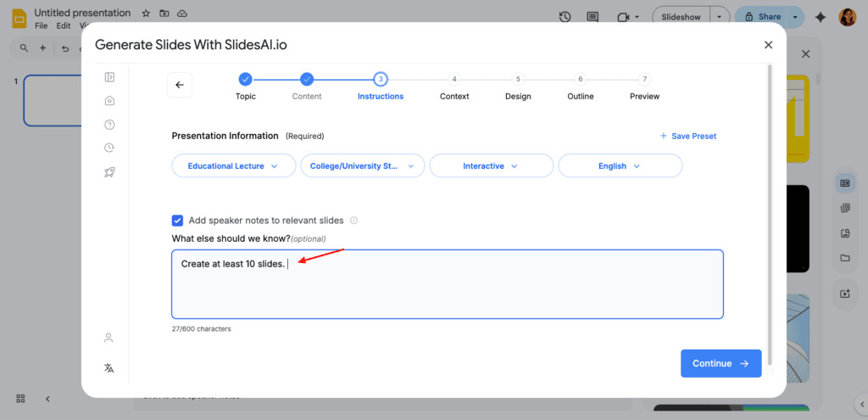868x420 pixels.
Task: Open the English language dropdown
Action: pyautogui.click(x=620, y=165)
